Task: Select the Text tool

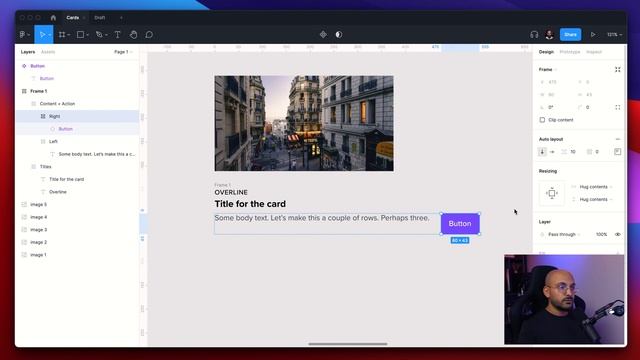Action: [118, 35]
